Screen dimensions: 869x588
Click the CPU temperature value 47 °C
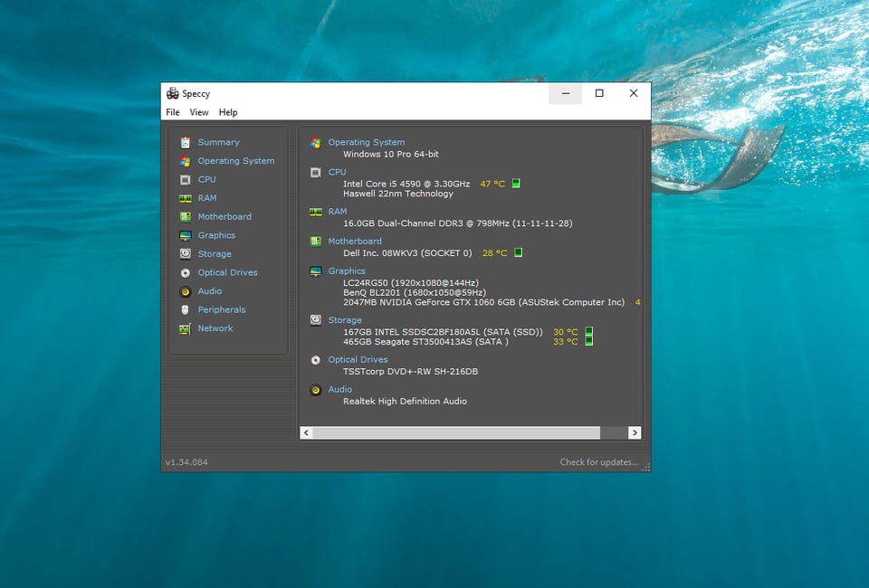(x=492, y=184)
